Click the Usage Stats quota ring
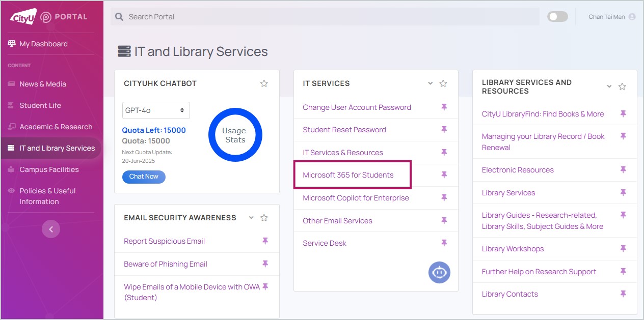The image size is (644, 320). pyautogui.click(x=235, y=135)
